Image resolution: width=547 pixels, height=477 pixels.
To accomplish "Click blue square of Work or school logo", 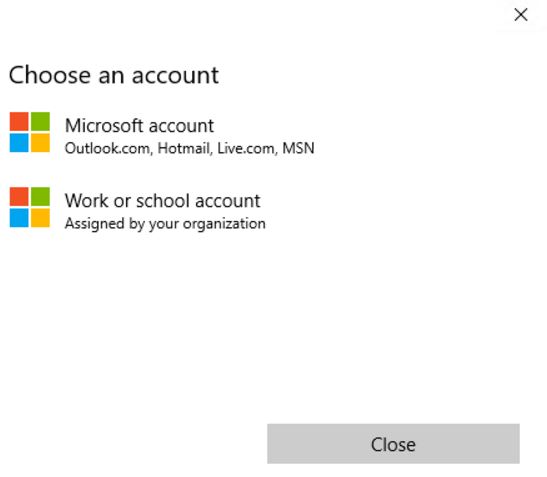I will (19, 218).
